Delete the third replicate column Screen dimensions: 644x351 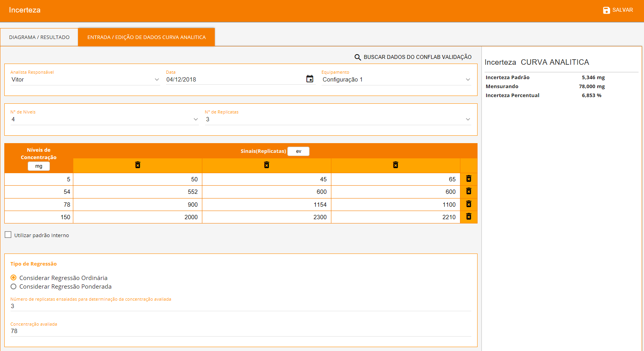click(395, 165)
